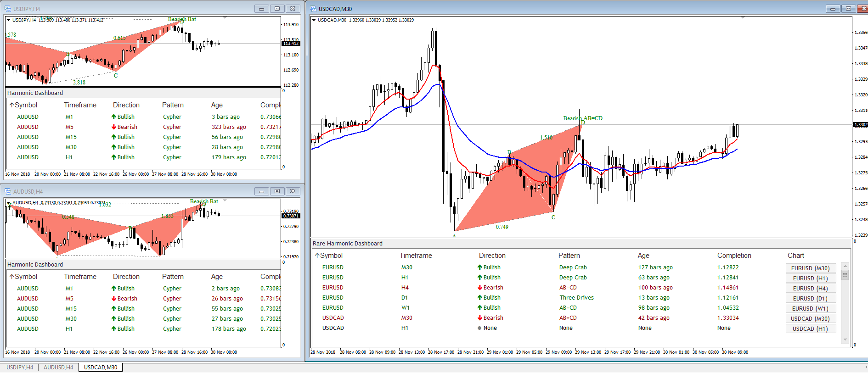
Task: Open the USDCAD,M30 chart title dropdown triangle
Action: pyautogui.click(x=314, y=20)
